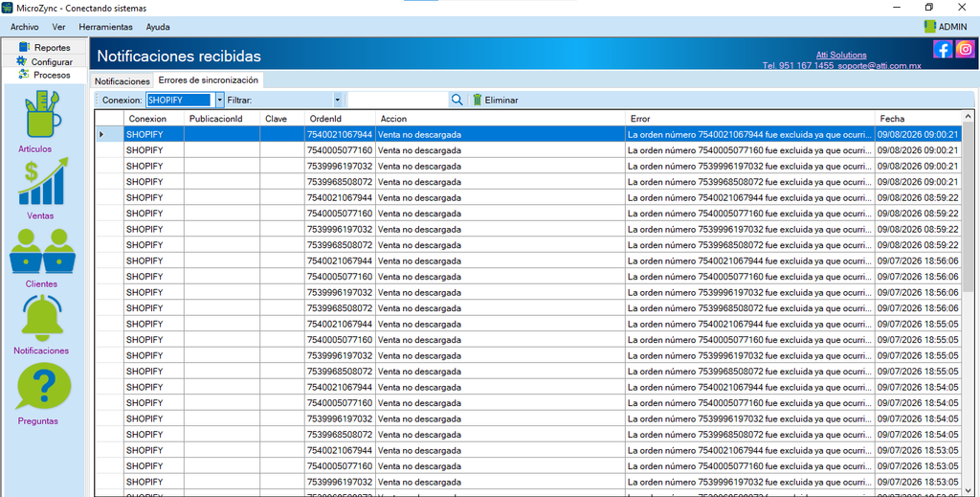This screenshot has height=497, width=980.
Task: Click SHOPIFY cell for 7540005077160 at 18:54:05
Action: point(154,402)
